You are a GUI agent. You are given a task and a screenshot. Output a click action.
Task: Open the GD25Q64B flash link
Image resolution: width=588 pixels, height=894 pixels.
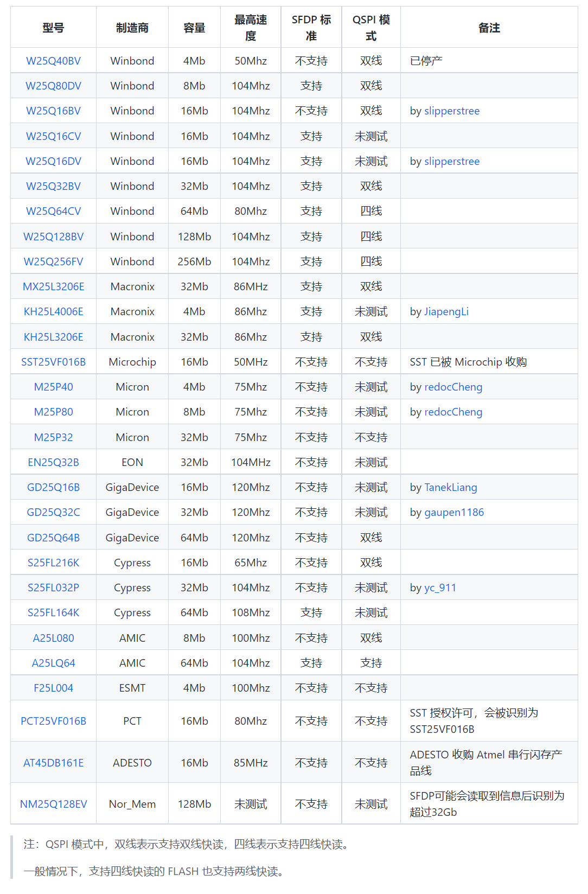click(x=53, y=538)
